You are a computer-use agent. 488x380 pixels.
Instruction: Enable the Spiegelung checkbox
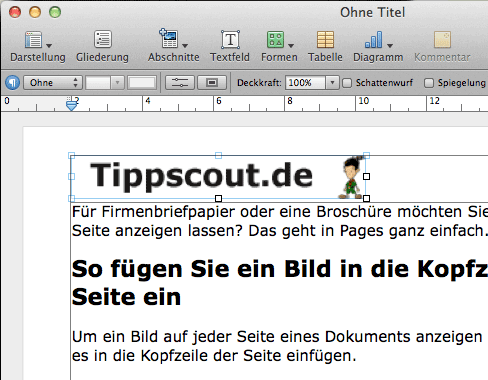(429, 83)
